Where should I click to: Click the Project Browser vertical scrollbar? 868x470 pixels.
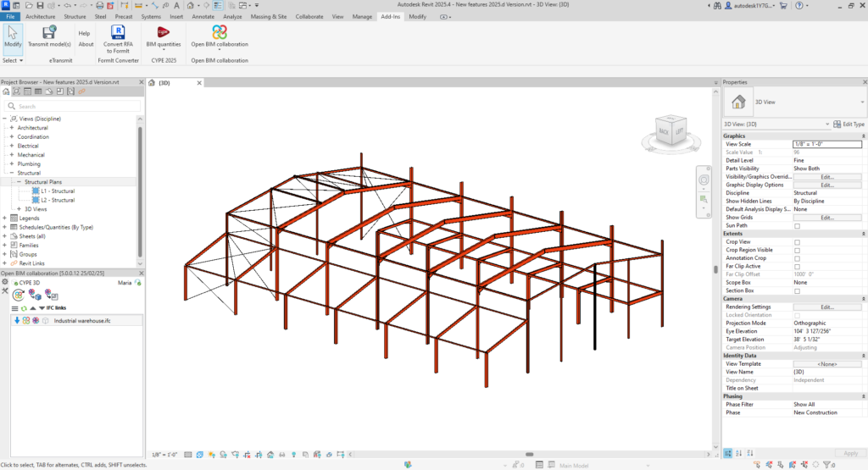[x=140, y=191]
